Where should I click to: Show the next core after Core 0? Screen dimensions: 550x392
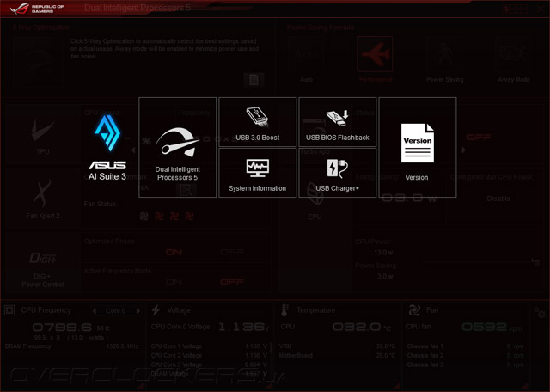coord(138,311)
